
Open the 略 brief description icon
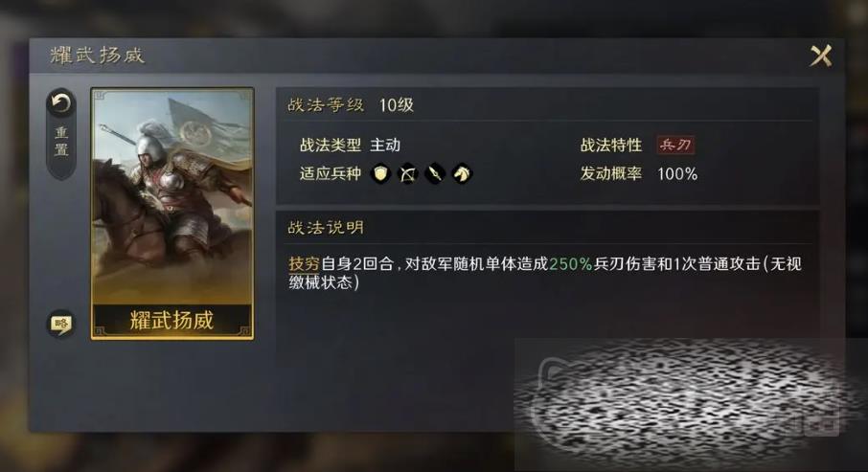pos(61,324)
